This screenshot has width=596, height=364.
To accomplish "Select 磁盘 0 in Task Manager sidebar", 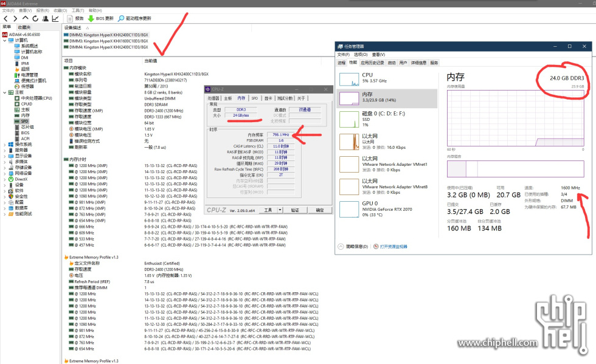I will [x=387, y=119].
